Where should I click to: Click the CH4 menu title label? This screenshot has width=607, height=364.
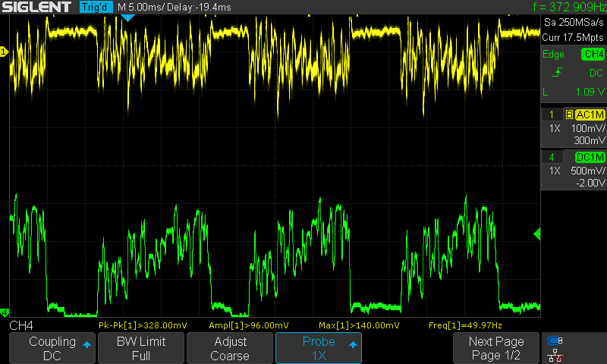[x=21, y=325]
